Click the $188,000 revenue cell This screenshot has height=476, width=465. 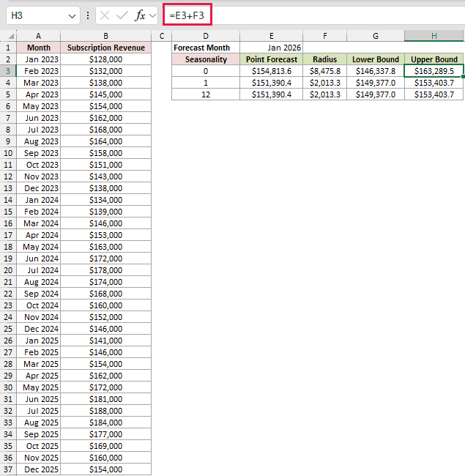coord(105,411)
